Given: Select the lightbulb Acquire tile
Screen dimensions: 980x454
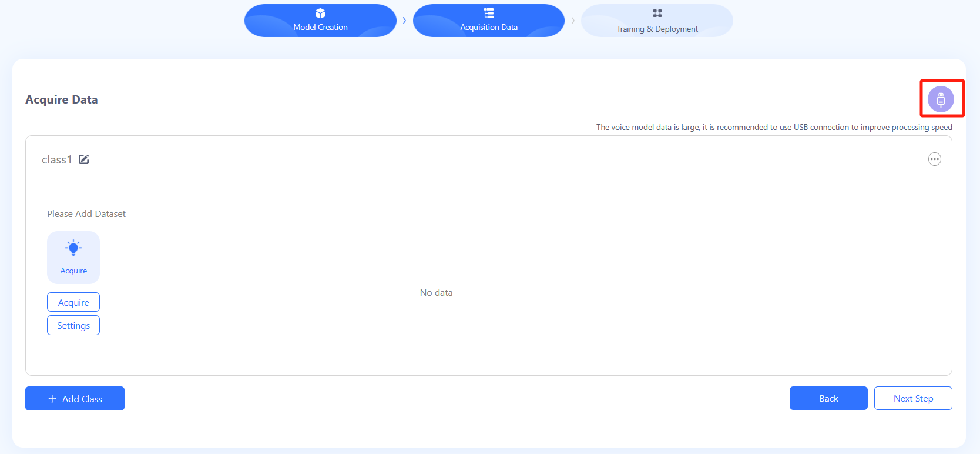Looking at the screenshot, I should [x=73, y=257].
